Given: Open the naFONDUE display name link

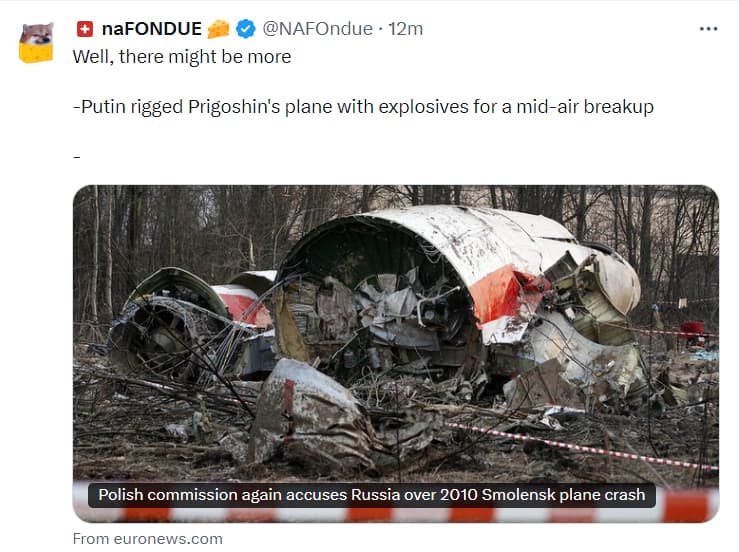Looking at the screenshot, I should click(152, 29).
